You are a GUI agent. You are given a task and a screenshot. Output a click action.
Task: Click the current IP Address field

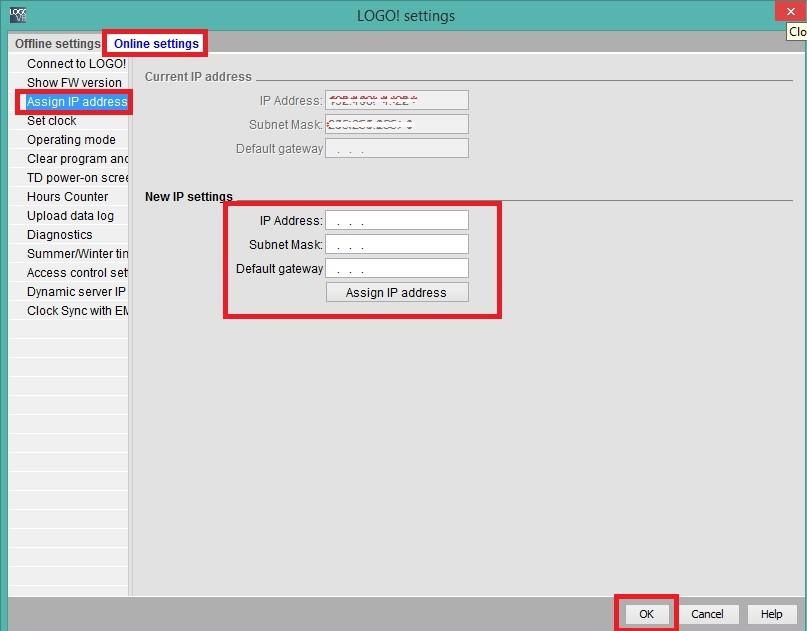pos(397,100)
